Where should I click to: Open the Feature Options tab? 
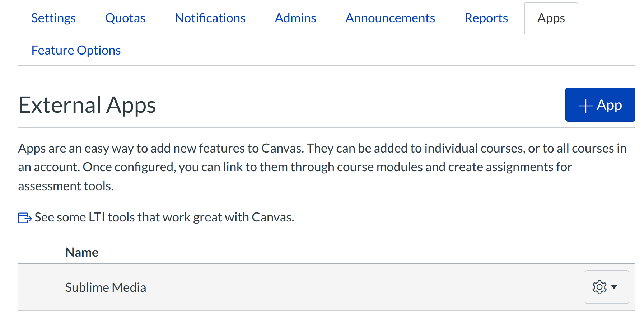76,50
